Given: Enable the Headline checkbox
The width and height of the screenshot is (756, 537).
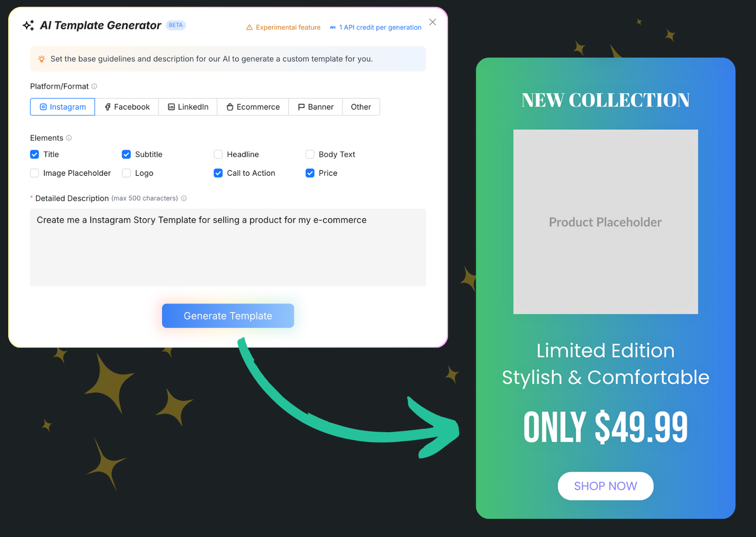Looking at the screenshot, I should pos(218,154).
